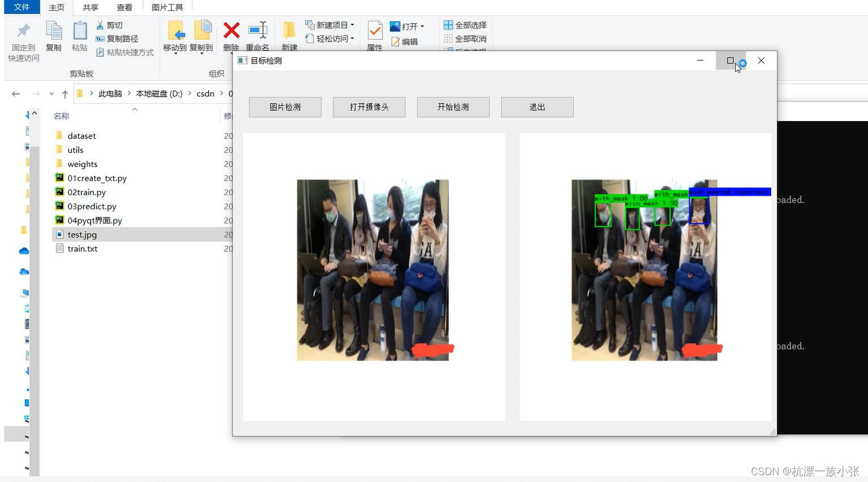The image size is (868, 482).
Task: Expand chevron after 此电脑 in path
Action: pos(129,94)
